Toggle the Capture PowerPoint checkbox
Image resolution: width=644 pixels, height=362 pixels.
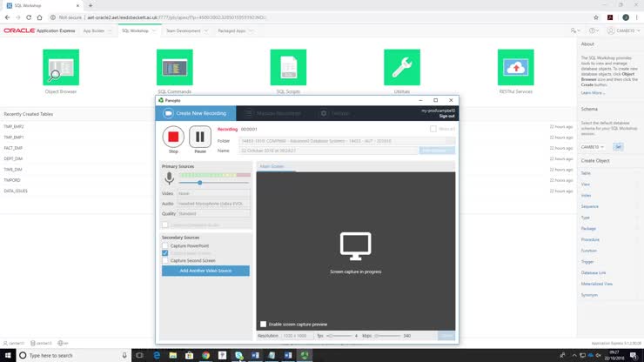(x=165, y=245)
